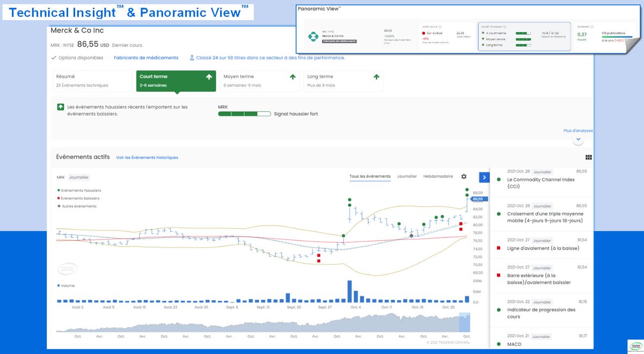This screenshot has height=354, width=644.
Task: Click the info icon beside Score Technique
Action: 504,26
